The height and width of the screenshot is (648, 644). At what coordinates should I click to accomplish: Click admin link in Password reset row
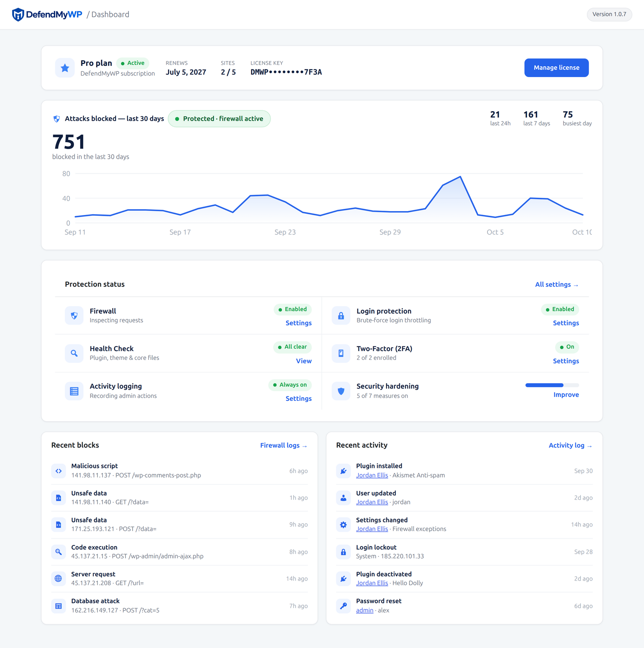pyautogui.click(x=365, y=610)
